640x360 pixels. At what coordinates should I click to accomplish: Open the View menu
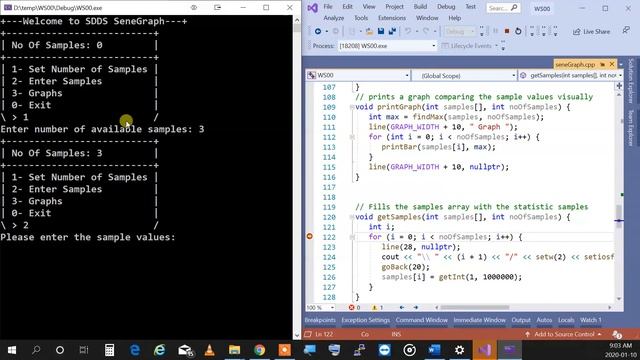pyautogui.click(x=369, y=7)
